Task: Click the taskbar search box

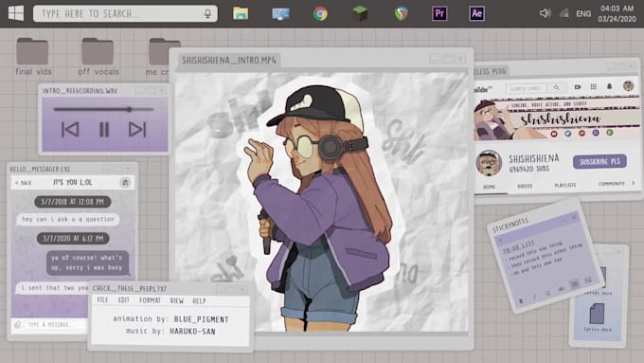Action: [125, 13]
